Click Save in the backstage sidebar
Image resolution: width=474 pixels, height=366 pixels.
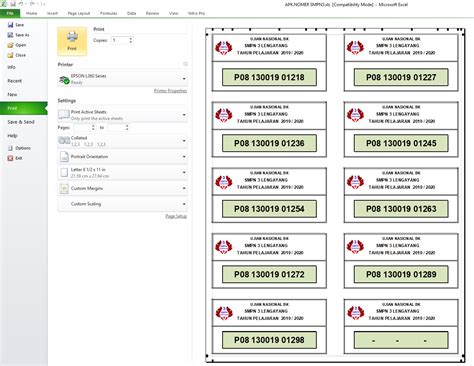[x=16, y=25]
